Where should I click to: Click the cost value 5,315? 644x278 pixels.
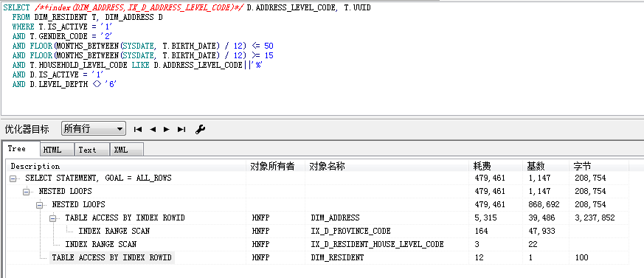(x=485, y=218)
